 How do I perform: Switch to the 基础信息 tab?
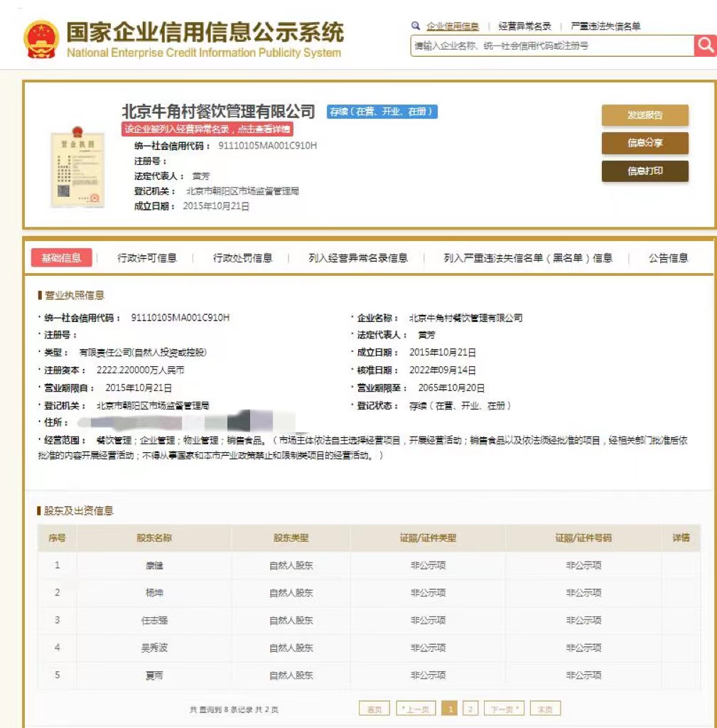click(x=61, y=258)
